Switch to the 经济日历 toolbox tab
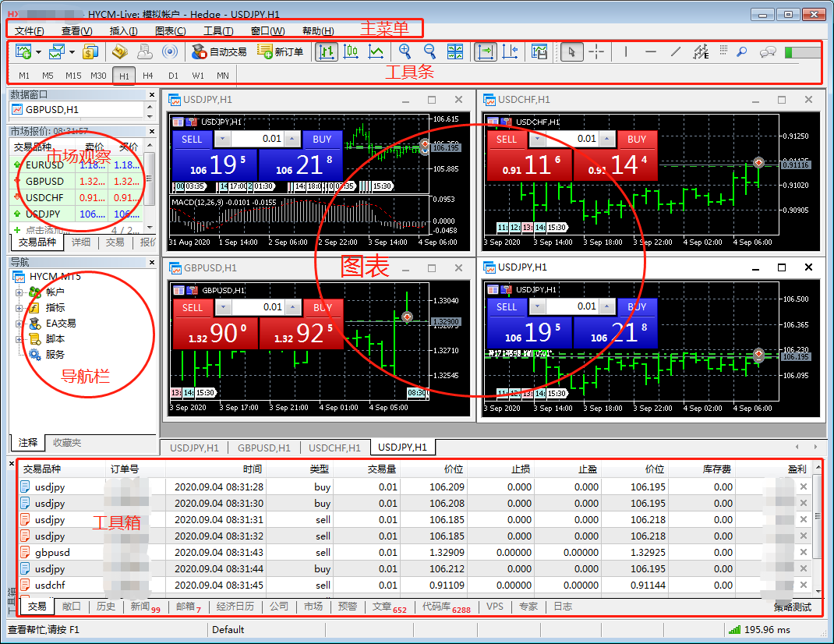This screenshot has height=644, width=834. [x=235, y=607]
